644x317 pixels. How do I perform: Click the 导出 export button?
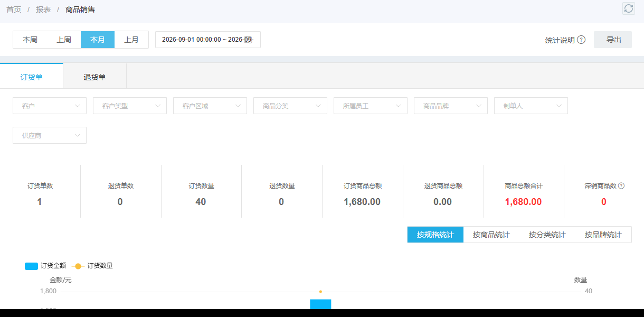coord(613,40)
